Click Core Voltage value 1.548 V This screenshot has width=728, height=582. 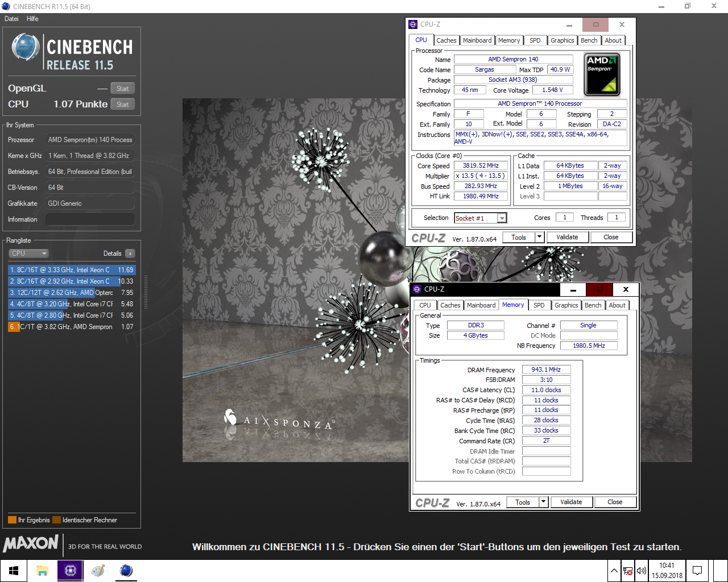tap(552, 90)
